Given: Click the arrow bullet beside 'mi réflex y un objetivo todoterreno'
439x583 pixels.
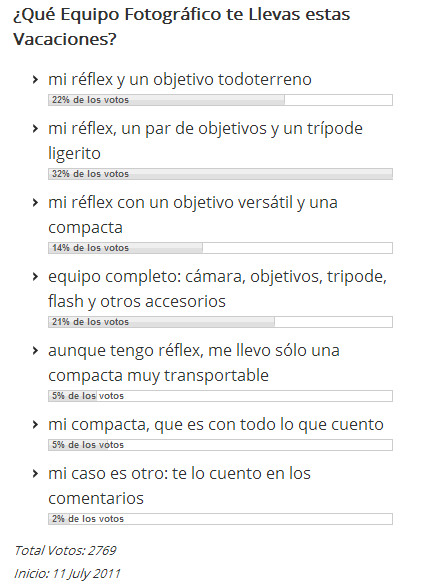Looking at the screenshot, I should coord(35,80).
